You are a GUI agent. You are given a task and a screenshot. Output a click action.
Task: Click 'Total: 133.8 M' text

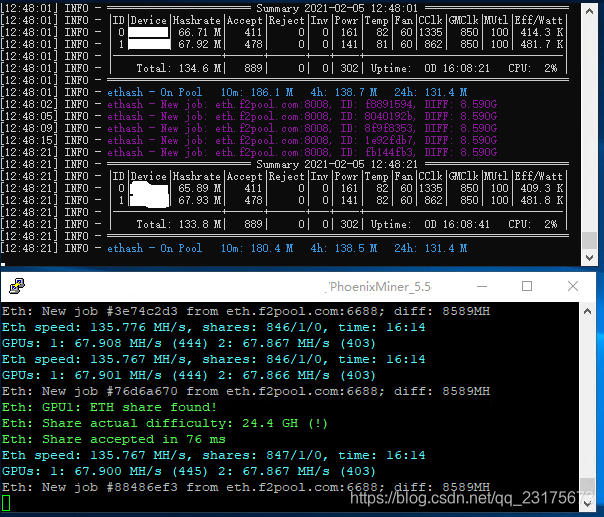pos(179,224)
